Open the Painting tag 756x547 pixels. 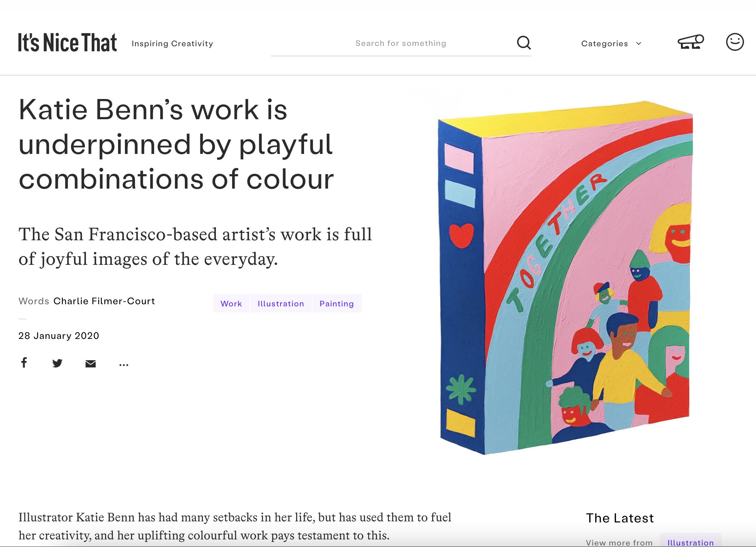point(336,303)
